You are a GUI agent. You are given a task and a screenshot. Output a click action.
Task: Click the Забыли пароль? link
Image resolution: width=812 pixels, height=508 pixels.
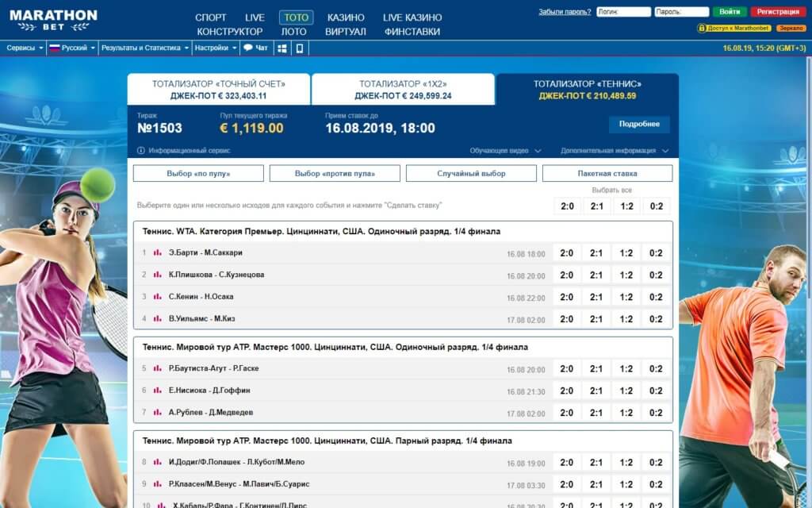pos(565,12)
